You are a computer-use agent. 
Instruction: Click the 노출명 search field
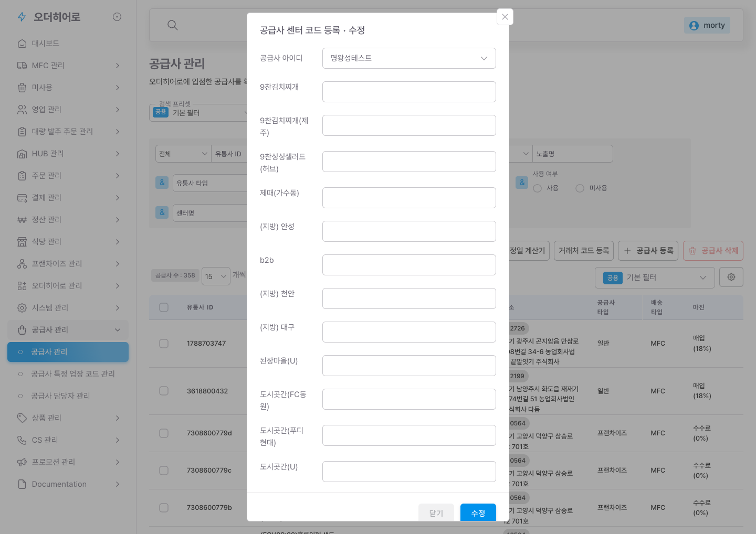572,154
